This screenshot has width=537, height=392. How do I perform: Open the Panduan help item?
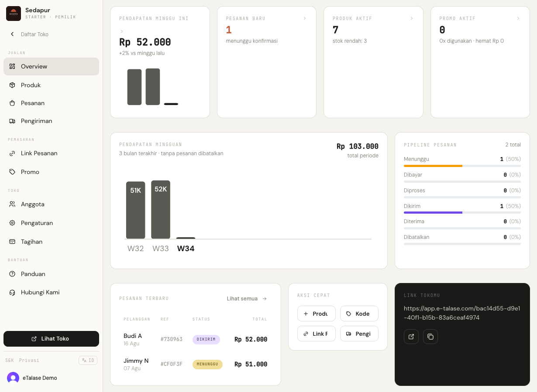[51, 274]
